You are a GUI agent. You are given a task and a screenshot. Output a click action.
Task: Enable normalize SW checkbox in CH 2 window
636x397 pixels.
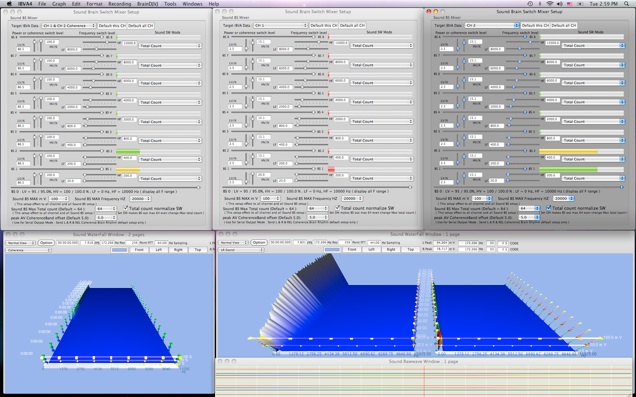pos(549,208)
